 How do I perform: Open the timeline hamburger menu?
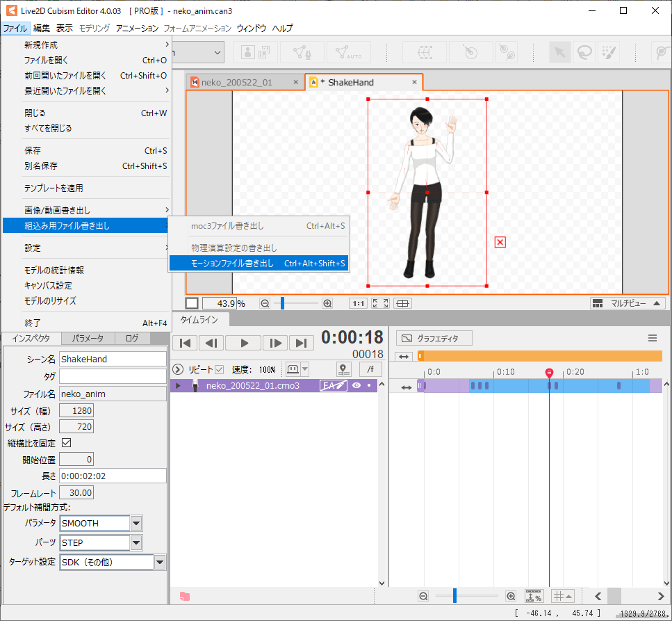[x=652, y=338]
